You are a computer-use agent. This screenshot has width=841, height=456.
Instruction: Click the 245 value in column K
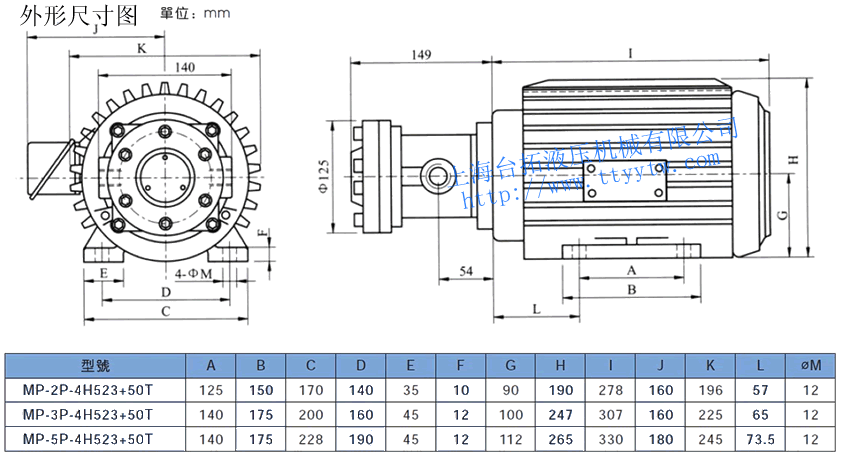click(x=711, y=438)
